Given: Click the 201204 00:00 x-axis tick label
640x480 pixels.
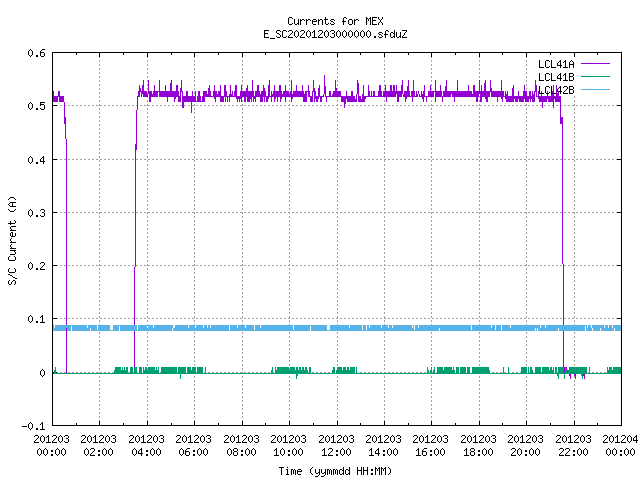Looking at the screenshot, I should [x=620, y=446].
